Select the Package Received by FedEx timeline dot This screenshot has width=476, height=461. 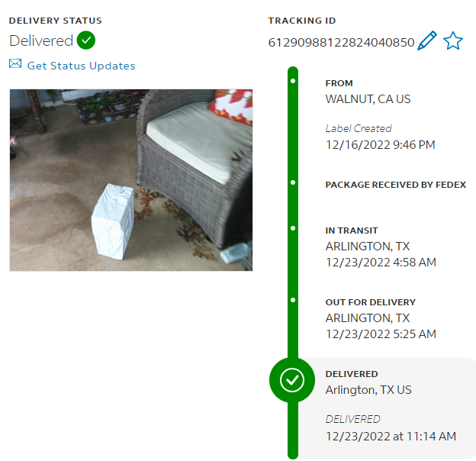click(293, 182)
